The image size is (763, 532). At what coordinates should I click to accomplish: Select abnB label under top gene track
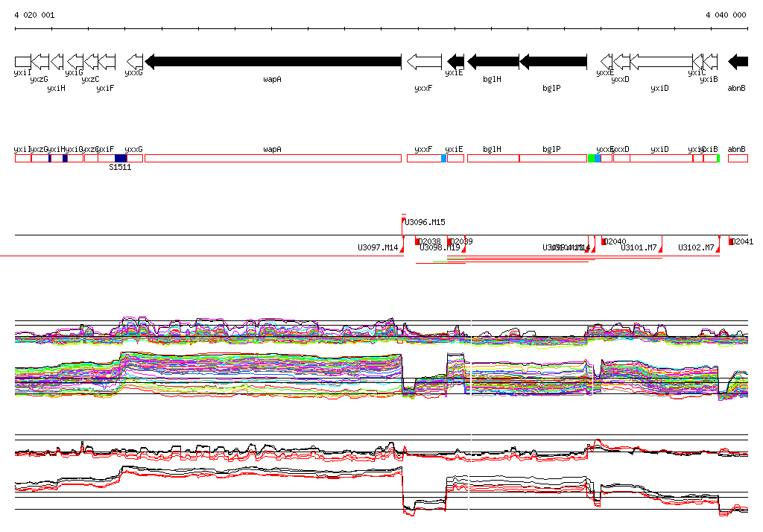coord(737,88)
